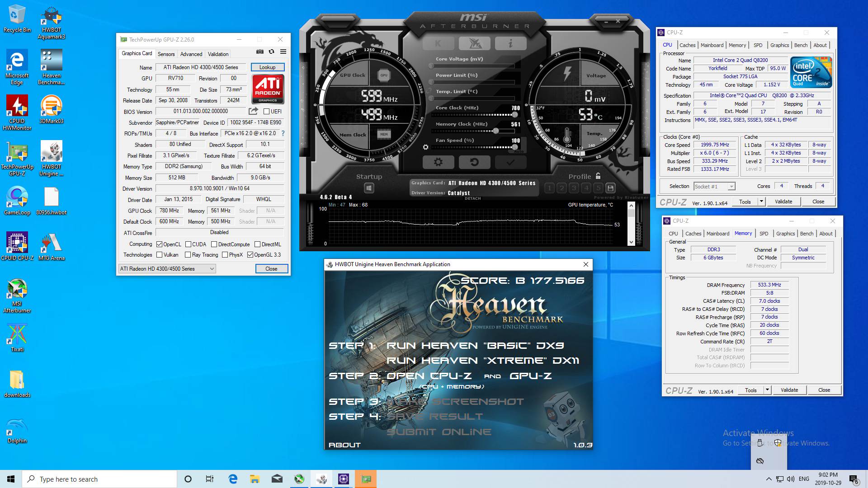Click BIOS share/export icon in GPU-Z
The image size is (868, 488).
click(253, 111)
